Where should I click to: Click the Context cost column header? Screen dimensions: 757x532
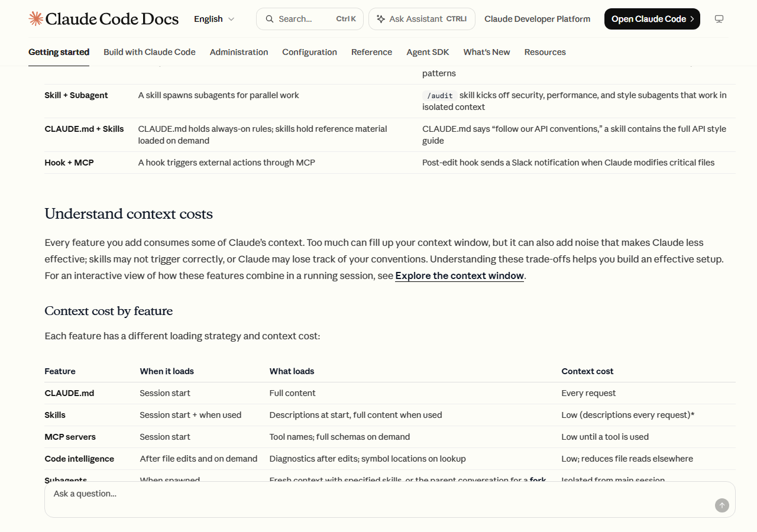[x=587, y=371]
